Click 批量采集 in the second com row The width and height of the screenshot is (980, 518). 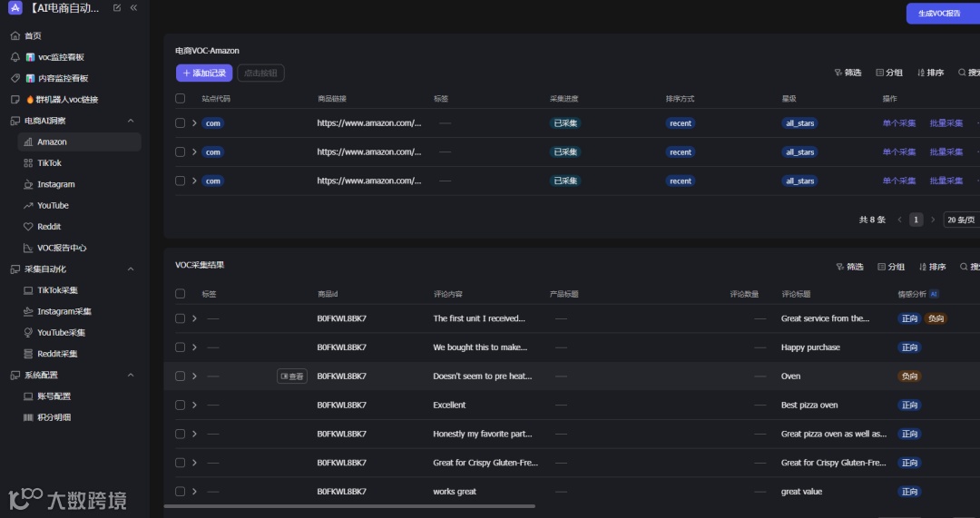click(x=946, y=151)
